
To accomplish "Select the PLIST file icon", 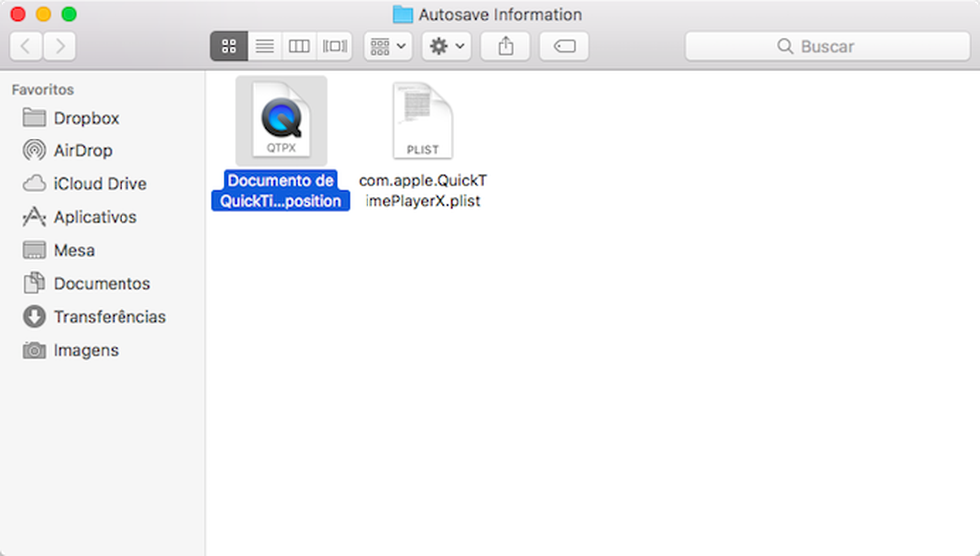I will (423, 121).
